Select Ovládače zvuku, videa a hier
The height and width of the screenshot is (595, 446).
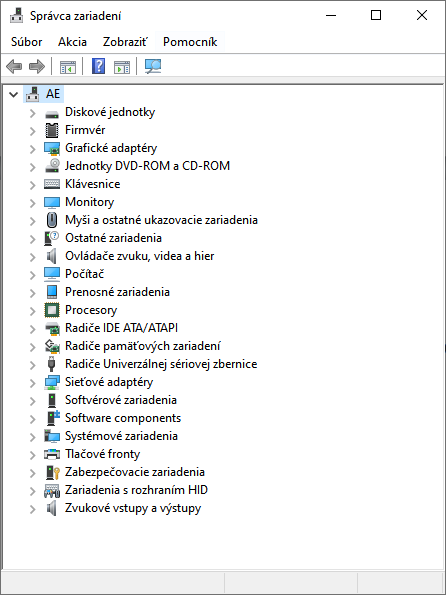140,256
